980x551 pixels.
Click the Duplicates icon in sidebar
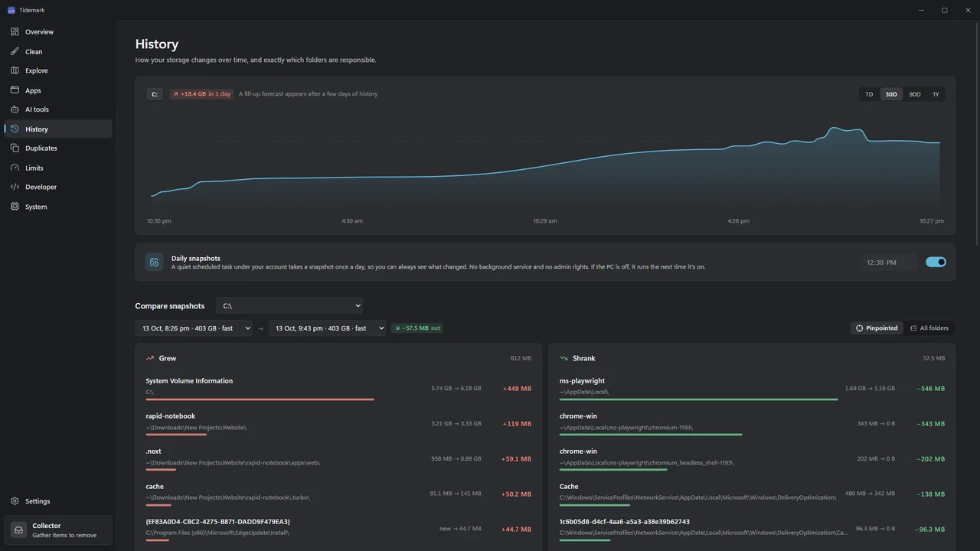click(15, 148)
